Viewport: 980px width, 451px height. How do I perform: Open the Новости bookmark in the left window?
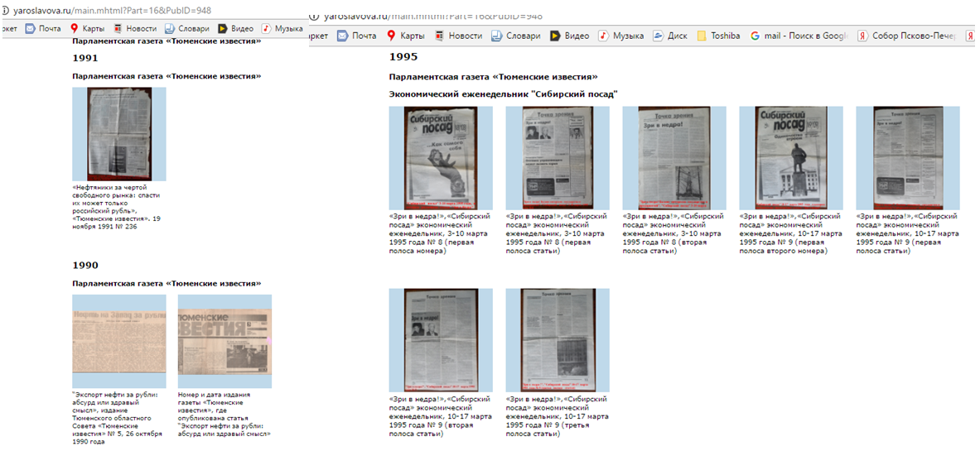(x=135, y=29)
